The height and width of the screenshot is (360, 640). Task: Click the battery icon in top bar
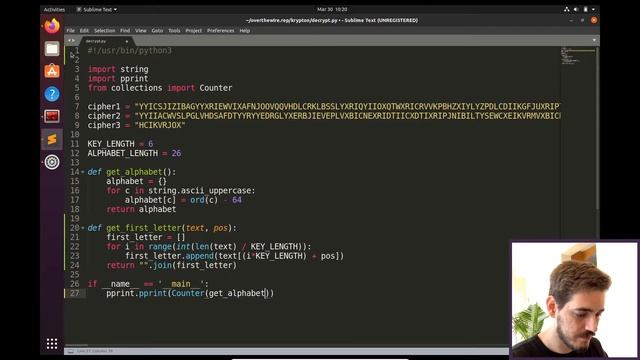(x=585, y=9)
